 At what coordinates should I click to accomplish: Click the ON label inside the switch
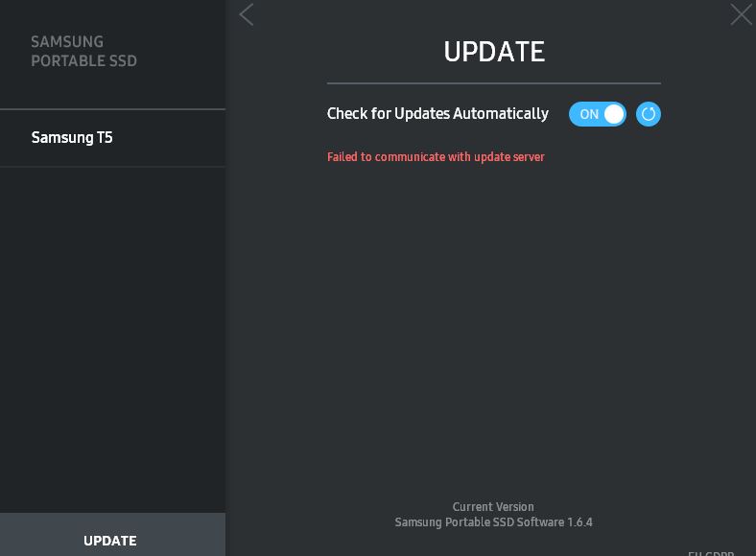click(x=588, y=114)
